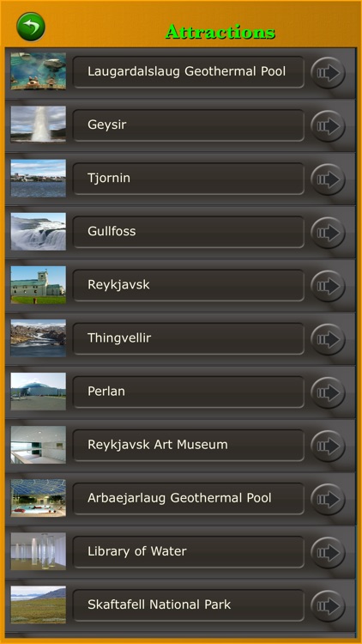Tap the arrow icon beside Gullfoss
Image resolution: width=362 pixels, height=644 pixels.
(328, 233)
